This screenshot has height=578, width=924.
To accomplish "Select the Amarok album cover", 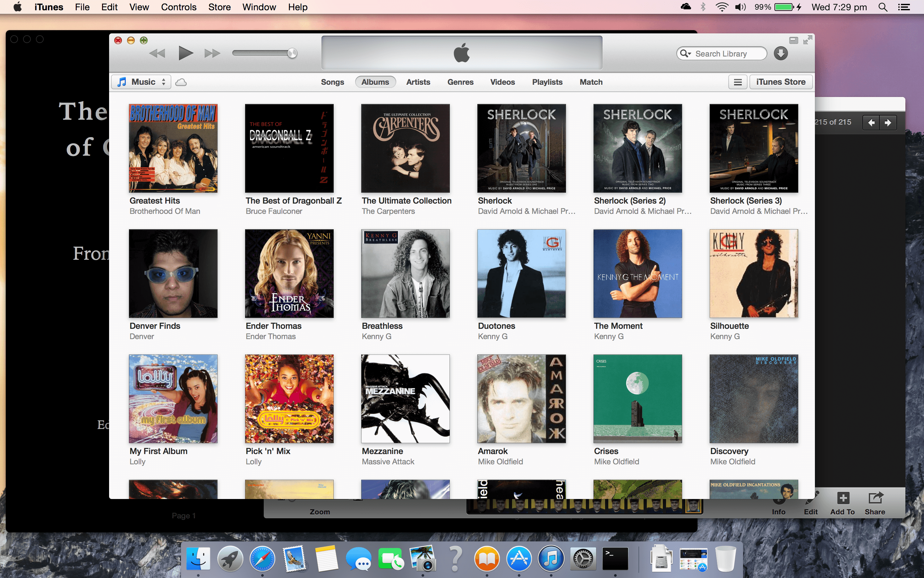I will (522, 399).
